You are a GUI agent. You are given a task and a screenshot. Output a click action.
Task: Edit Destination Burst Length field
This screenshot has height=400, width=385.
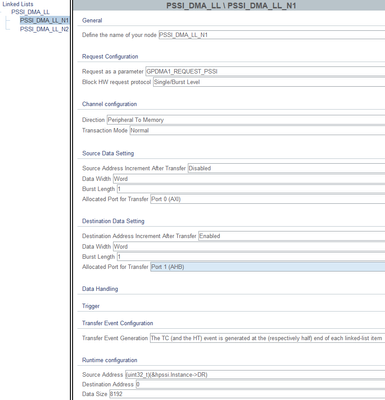point(251,257)
